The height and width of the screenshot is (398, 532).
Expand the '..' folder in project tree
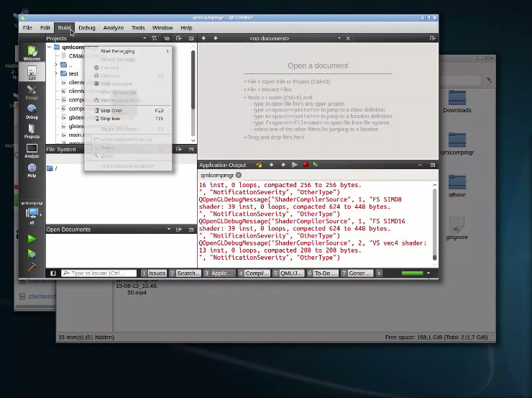(x=56, y=65)
